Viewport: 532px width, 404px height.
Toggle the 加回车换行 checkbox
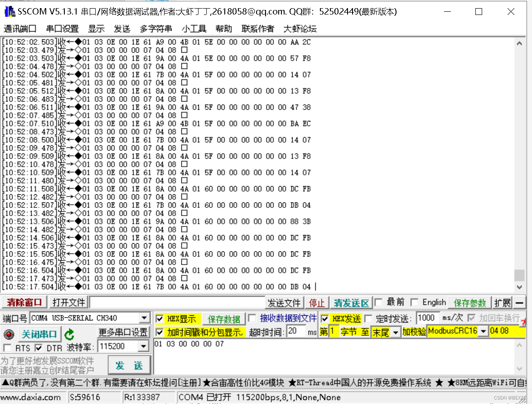(x=471, y=318)
